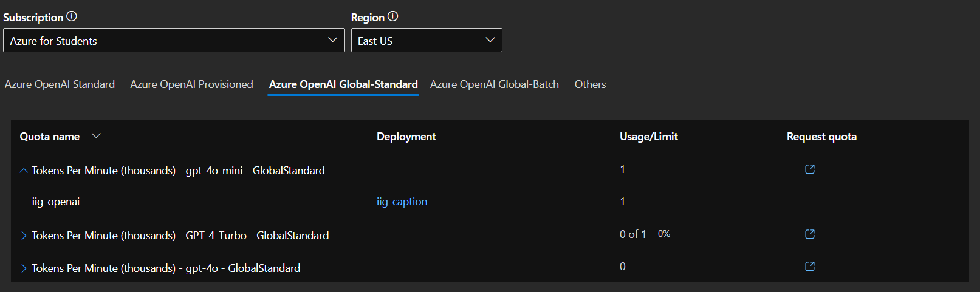Click the usage value 1 in gpt-4o-mini row

[x=623, y=169]
